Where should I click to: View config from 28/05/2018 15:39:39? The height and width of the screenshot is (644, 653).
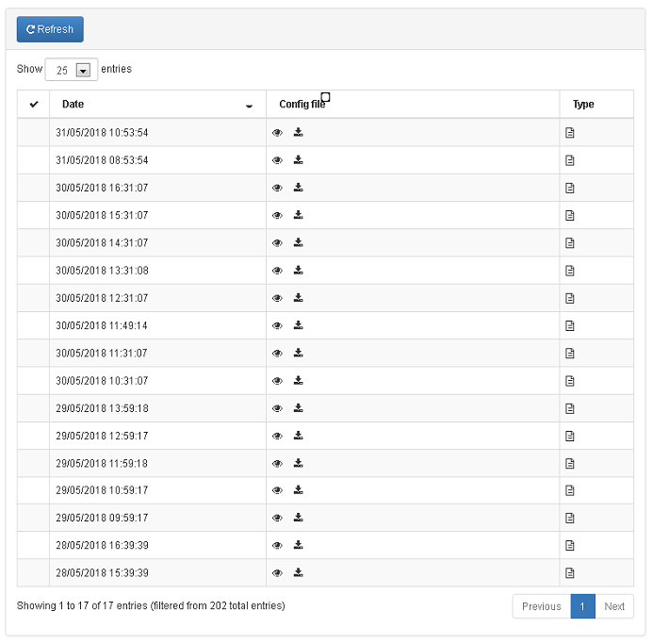coord(277,572)
